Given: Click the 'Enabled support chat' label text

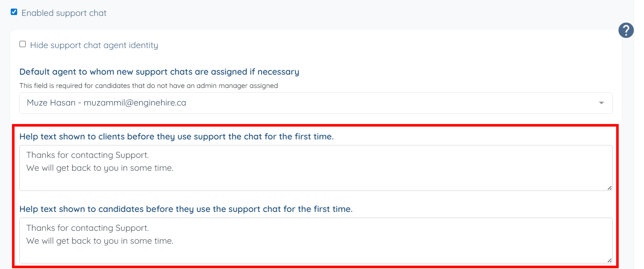Looking at the screenshot, I should [x=64, y=13].
